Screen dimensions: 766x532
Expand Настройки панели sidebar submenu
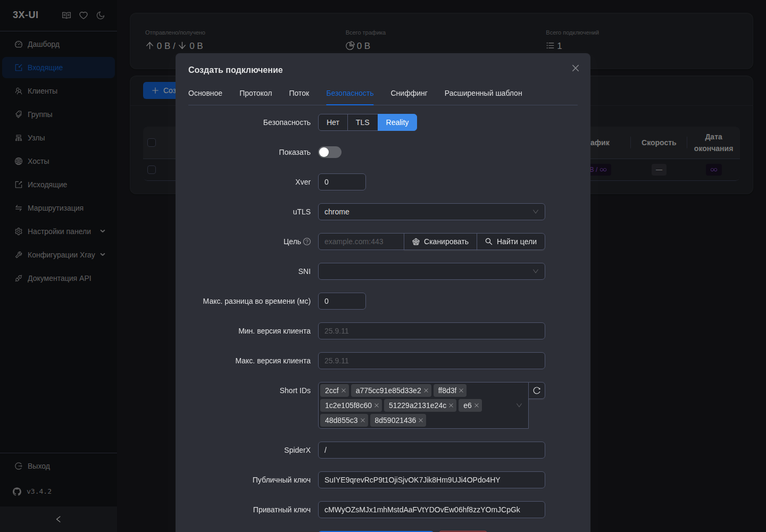60,231
